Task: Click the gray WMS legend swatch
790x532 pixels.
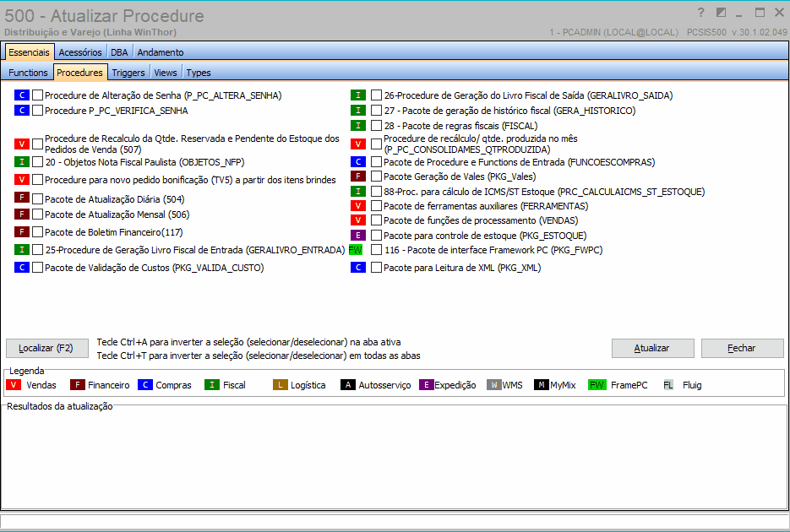Action: tap(493, 385)
